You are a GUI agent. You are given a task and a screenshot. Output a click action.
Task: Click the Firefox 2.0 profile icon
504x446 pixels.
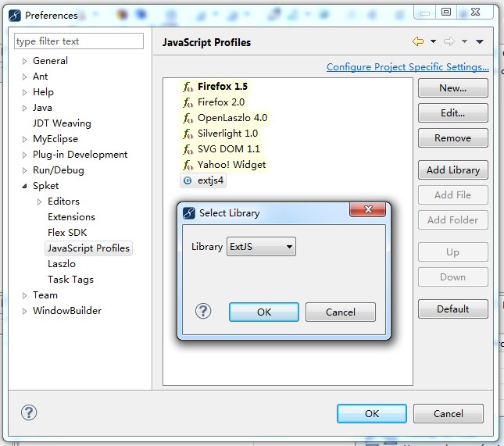[188, 102]
